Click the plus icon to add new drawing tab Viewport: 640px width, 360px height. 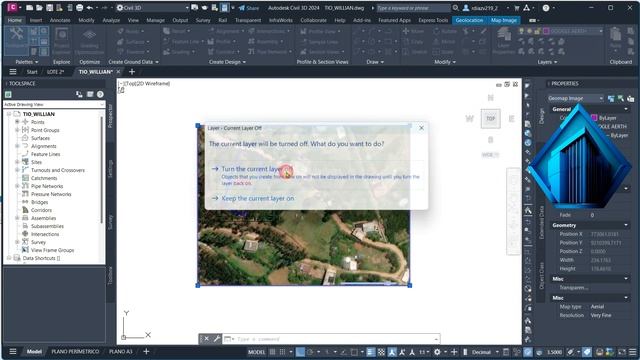[132, 72]
